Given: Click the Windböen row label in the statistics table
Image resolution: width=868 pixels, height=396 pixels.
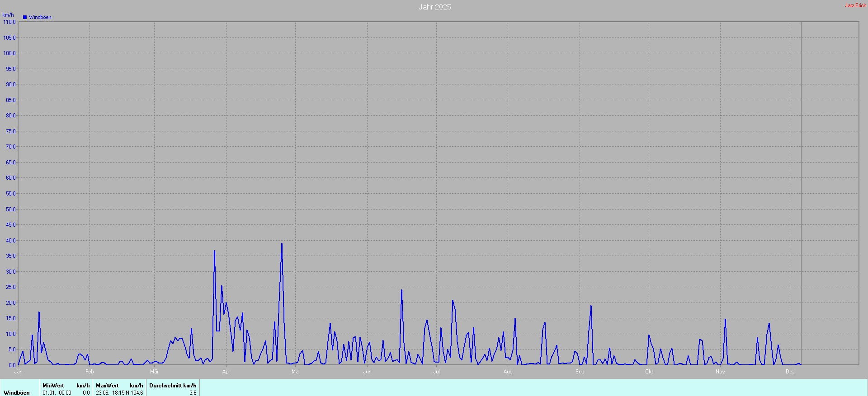Looking at the screenshot, I should pyautogui.click(x=17, y=393).
